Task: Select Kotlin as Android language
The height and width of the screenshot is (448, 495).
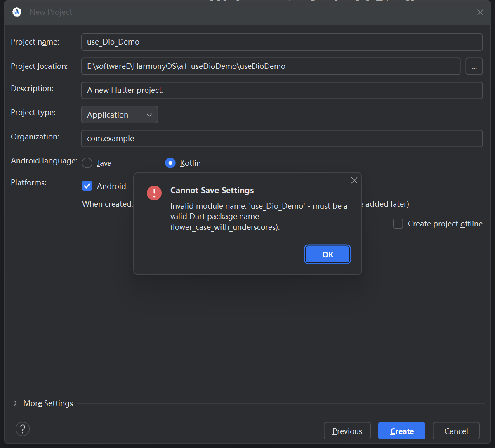Action: tap(170, 163)
